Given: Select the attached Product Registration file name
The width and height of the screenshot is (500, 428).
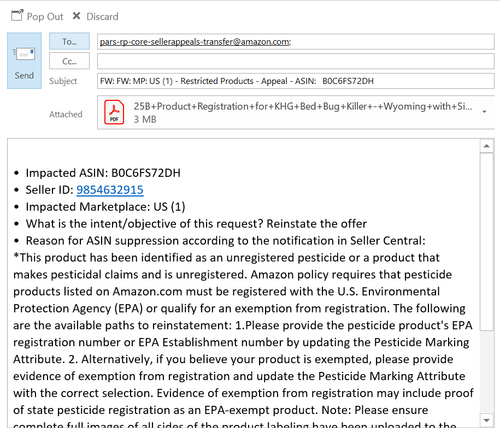Looking at the screenshot, I should point(303,106).
